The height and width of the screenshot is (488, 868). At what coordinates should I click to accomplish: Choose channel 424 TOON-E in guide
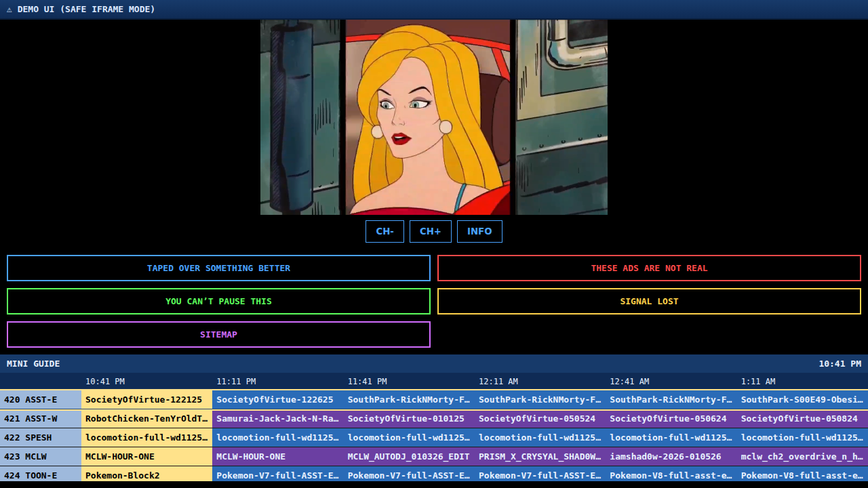coord(41,474)
